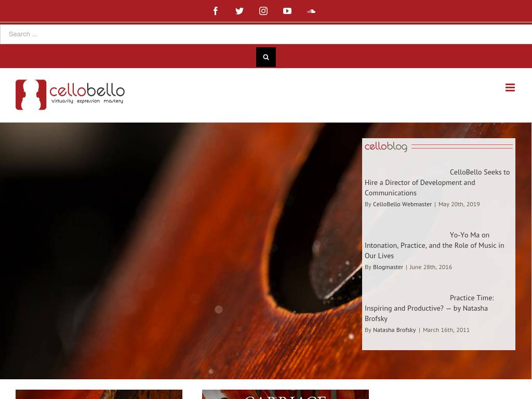Click the cello f-hole hero image
532x399 pixels.
click(x=181, y=251)
